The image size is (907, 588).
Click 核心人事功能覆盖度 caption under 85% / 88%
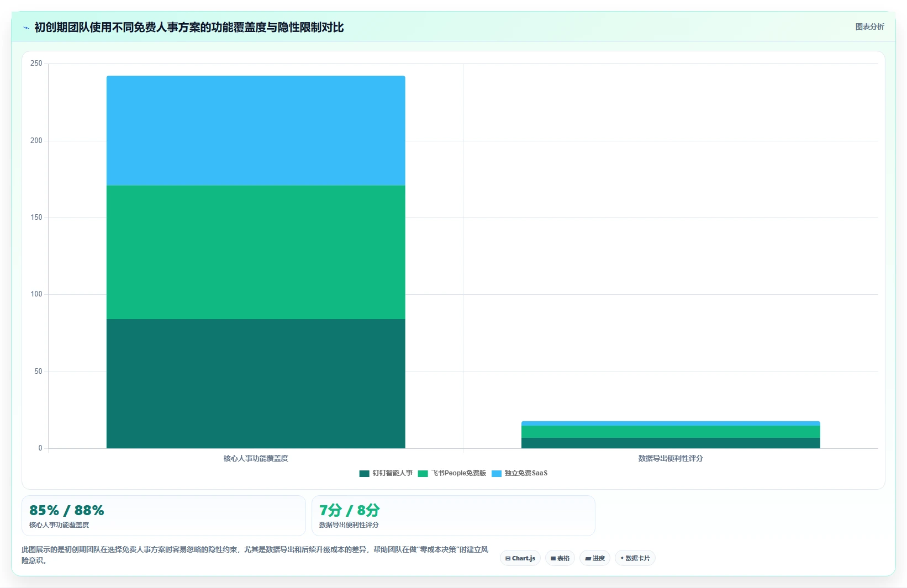(59, 525)
